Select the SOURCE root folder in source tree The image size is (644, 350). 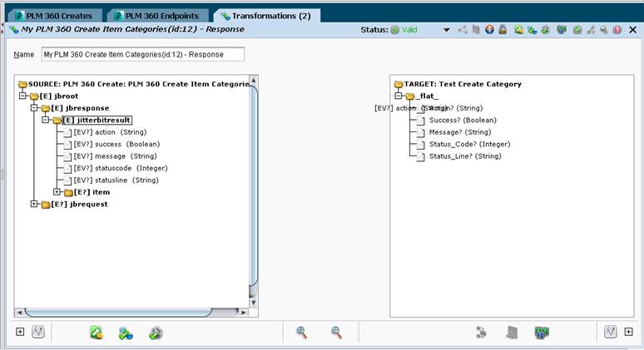[x=134, y=84]
